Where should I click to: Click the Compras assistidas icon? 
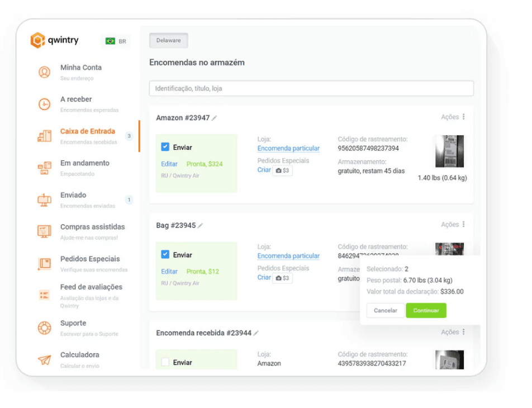pos(44,231)
